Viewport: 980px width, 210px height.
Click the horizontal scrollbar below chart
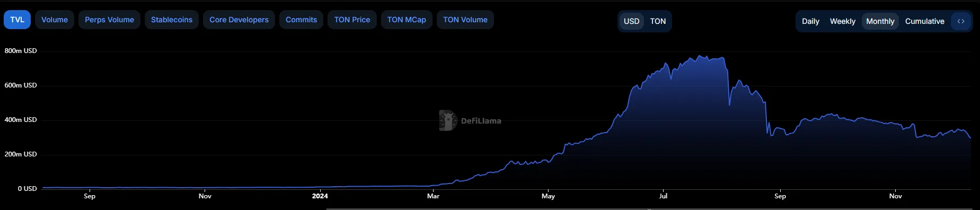click(649, 208)
